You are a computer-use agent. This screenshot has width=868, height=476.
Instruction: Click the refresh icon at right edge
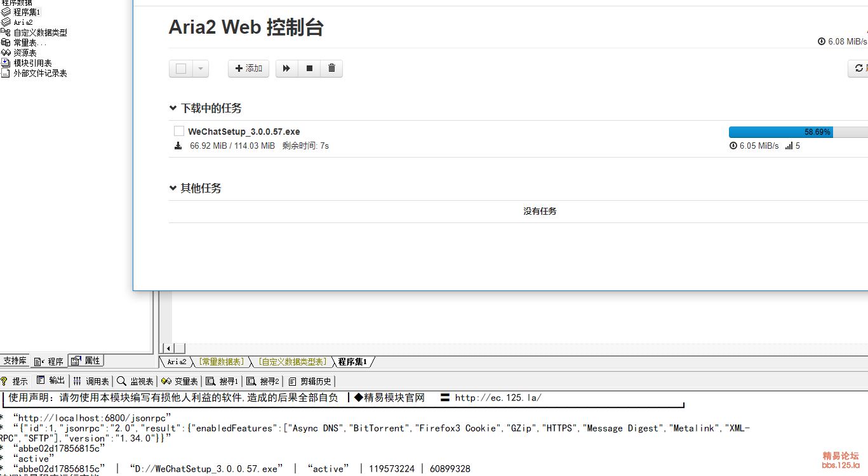coord(859,69)
